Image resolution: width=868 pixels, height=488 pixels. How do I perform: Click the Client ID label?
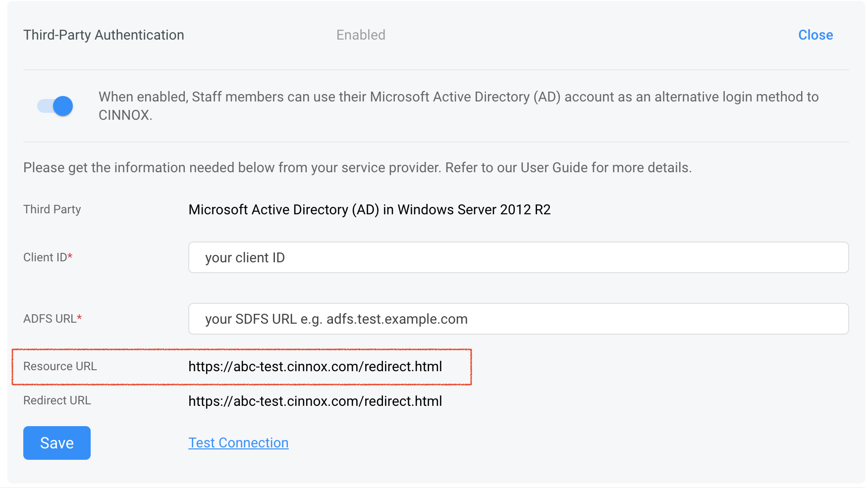click(x=48, y=257)
